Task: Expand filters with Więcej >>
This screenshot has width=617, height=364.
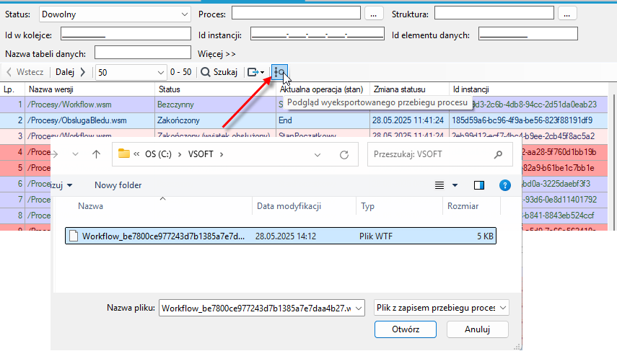Action: (216, 54)
